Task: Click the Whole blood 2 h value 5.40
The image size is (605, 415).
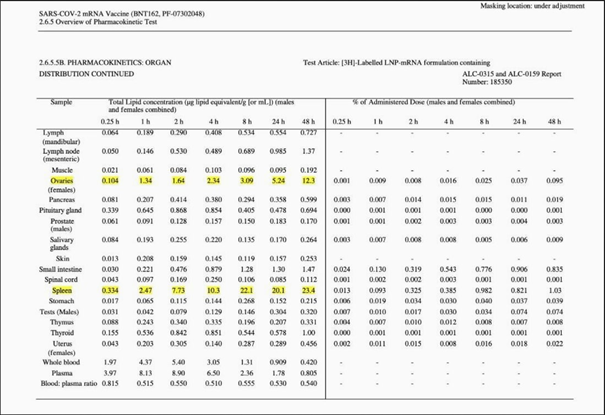Action: [178, 362]
